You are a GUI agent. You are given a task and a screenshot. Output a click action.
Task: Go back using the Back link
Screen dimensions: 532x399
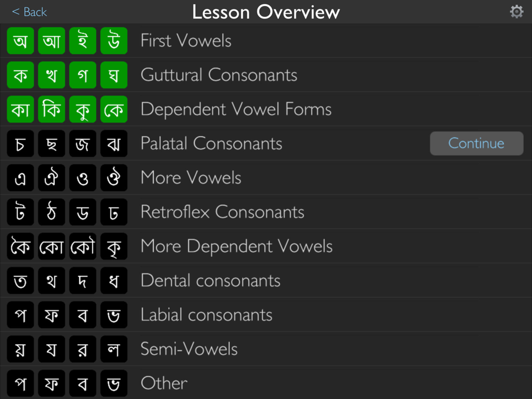[x=29, y=12]
